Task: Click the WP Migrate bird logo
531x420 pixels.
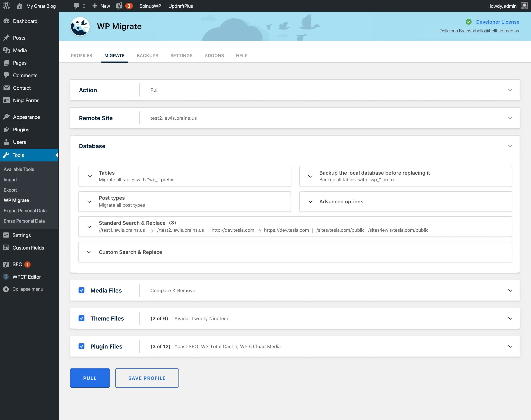Action: pos(80,26)
